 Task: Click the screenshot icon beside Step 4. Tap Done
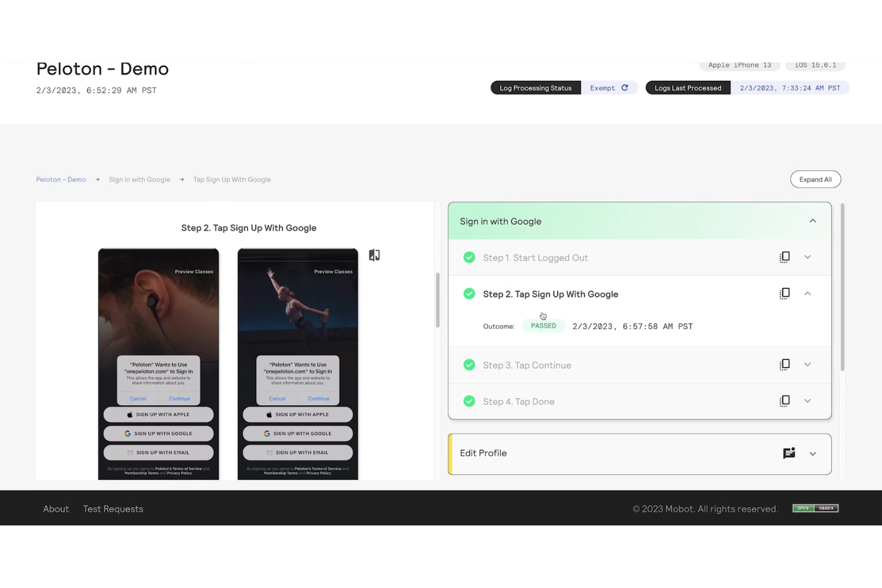pos(784,400)
